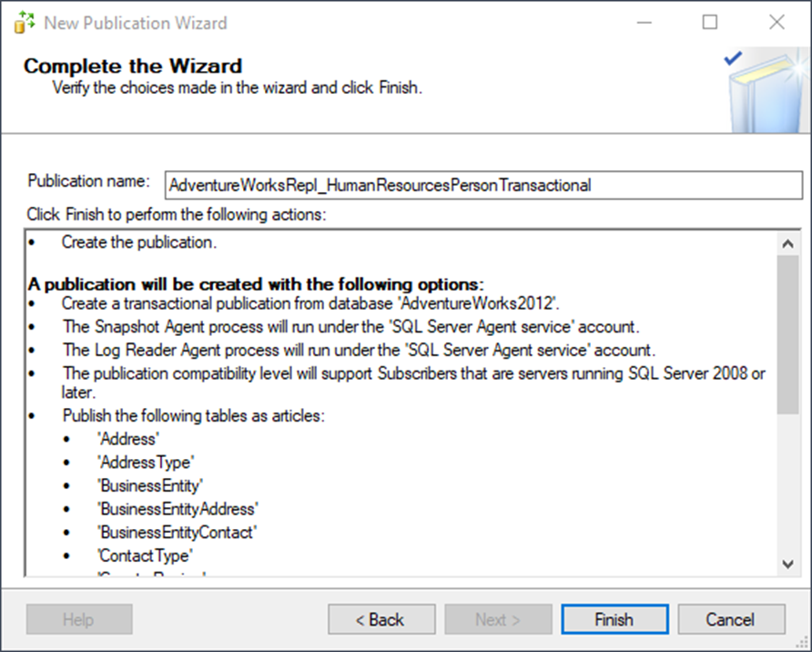Select the 'AddressType' article entry
The image size is (812, 652).
(x=146, y=463)
